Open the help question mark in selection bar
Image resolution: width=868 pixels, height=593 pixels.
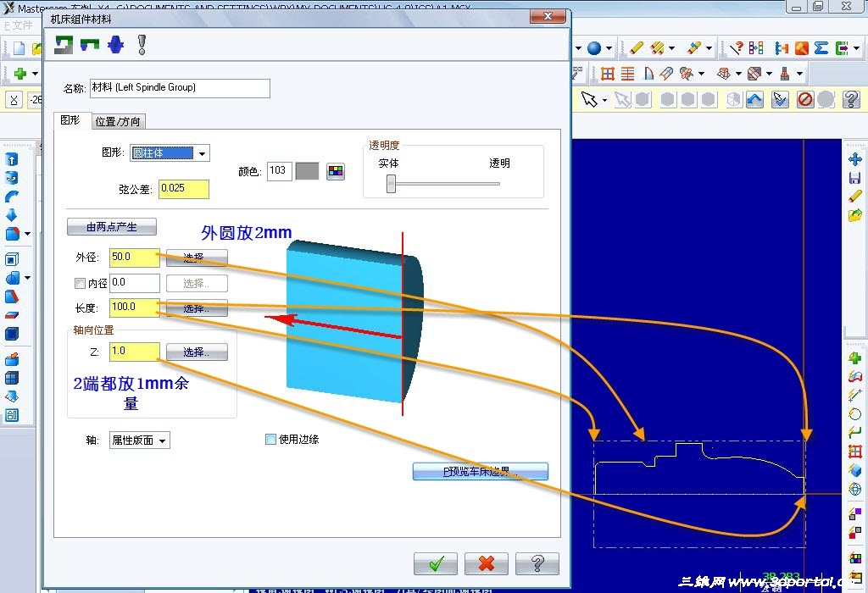(x=851, y=100)
